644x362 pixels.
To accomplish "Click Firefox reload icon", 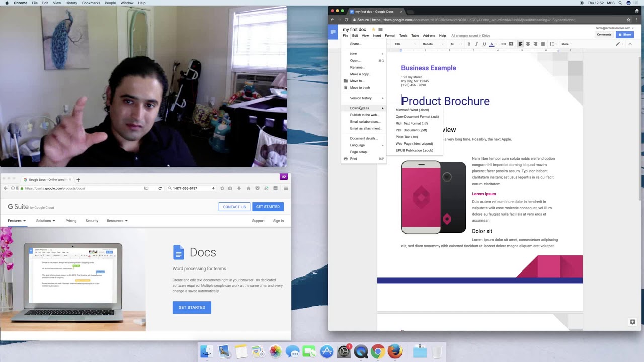I will click(160, 188).
